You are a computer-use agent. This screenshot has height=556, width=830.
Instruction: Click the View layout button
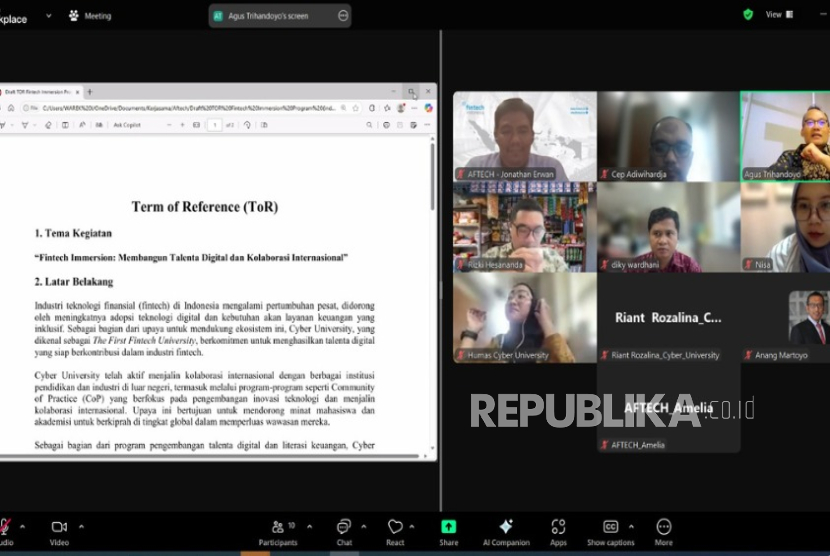coord(778,15)
